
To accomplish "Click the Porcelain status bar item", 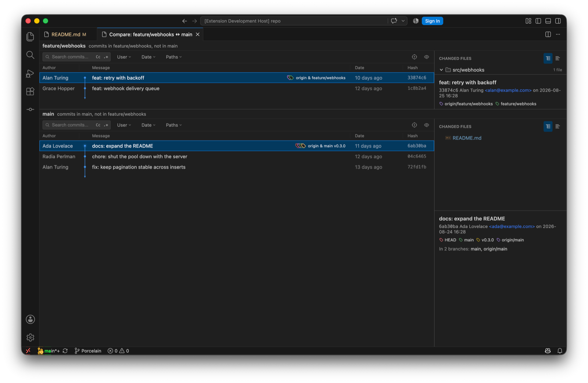I will [x=88, y=351].
